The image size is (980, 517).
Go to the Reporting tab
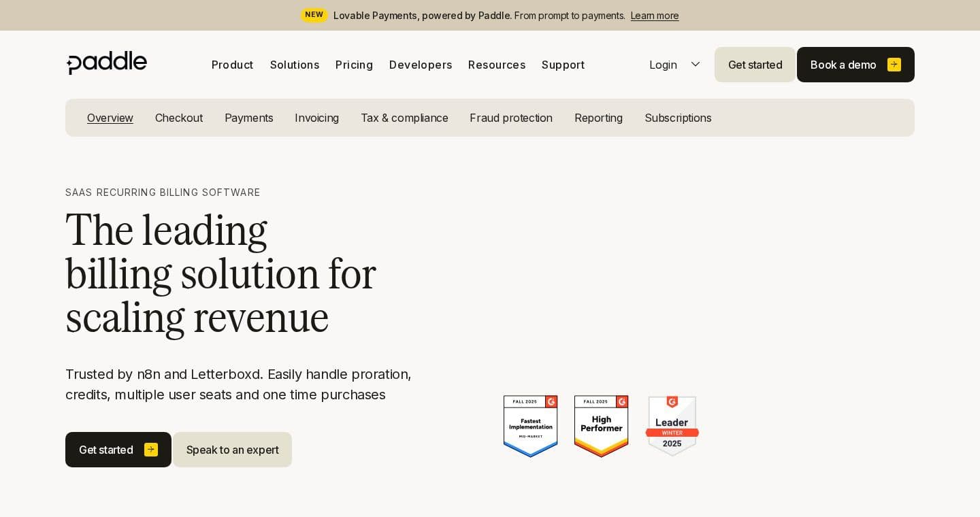pos(598,118)
